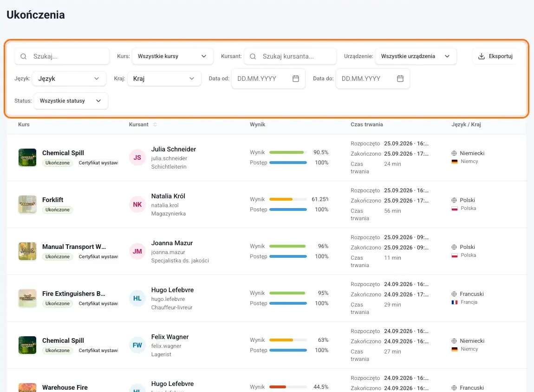This screenshot has width=534, height=392.
Task: Click the Kursant column header
Action: [139, 124]
